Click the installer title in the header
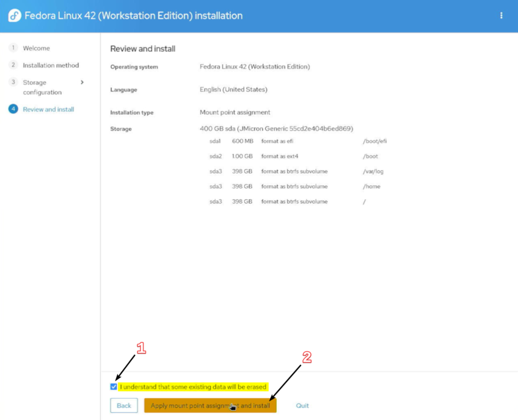Image resolution: width=518 pixels, height=420 pixels. (x=133, y=15)
